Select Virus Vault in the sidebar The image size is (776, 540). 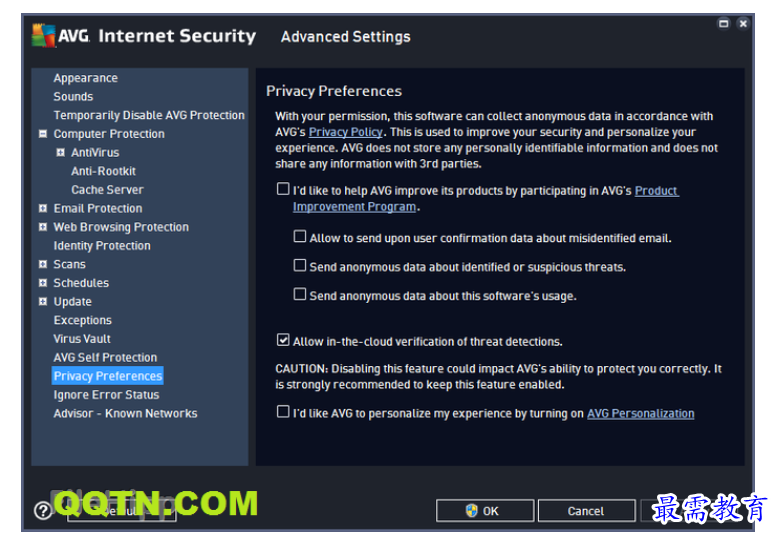[x=82, y=339]
